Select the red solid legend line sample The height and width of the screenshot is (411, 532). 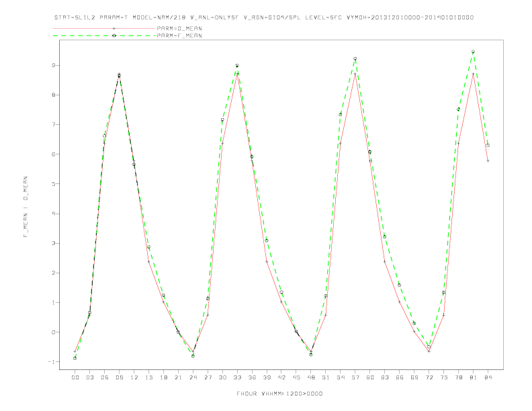pyautogui.click(x=104, y=28)
